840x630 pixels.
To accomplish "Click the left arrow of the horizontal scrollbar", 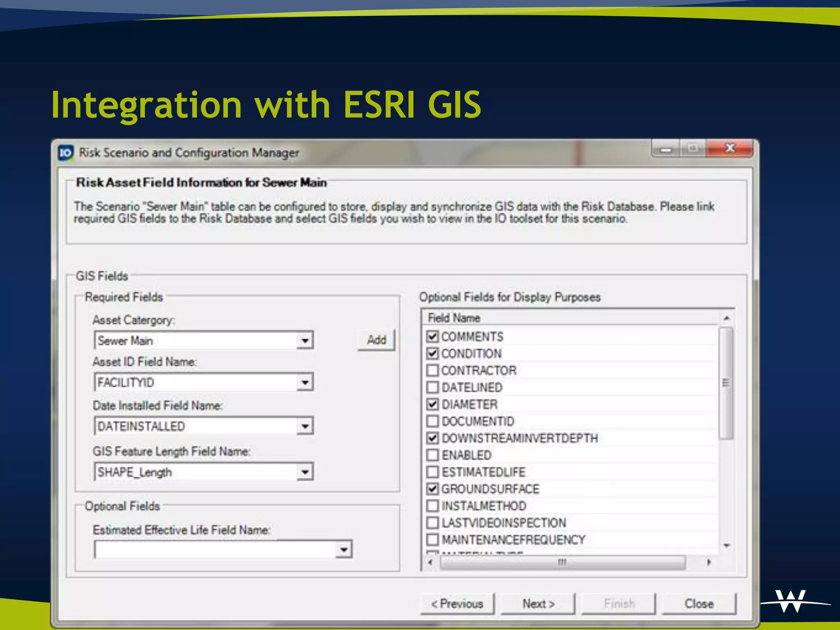I will click(430, 562).
